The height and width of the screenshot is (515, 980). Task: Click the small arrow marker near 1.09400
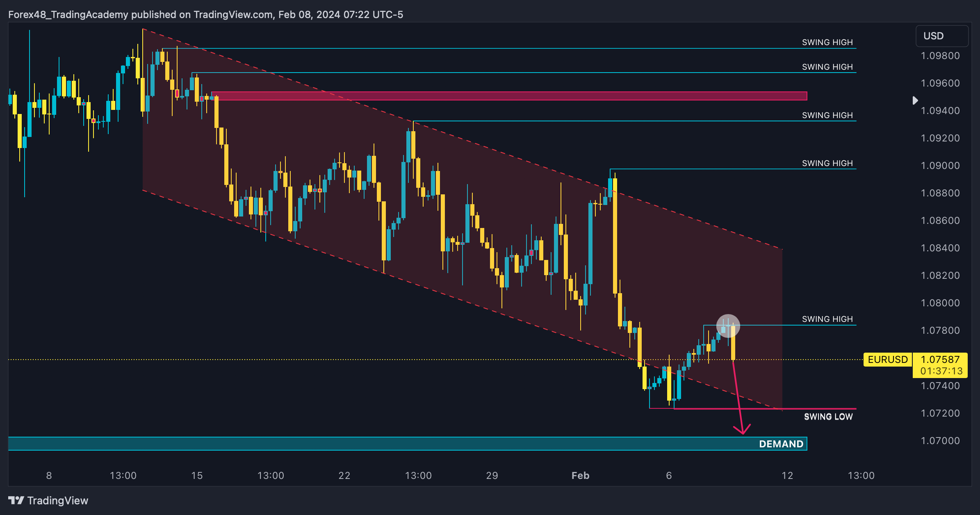(x=915, y=100)
